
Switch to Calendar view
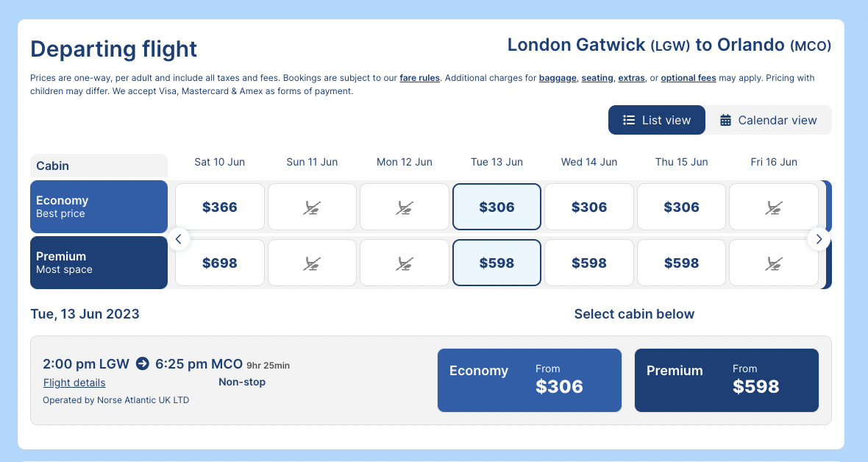[768, 120]
